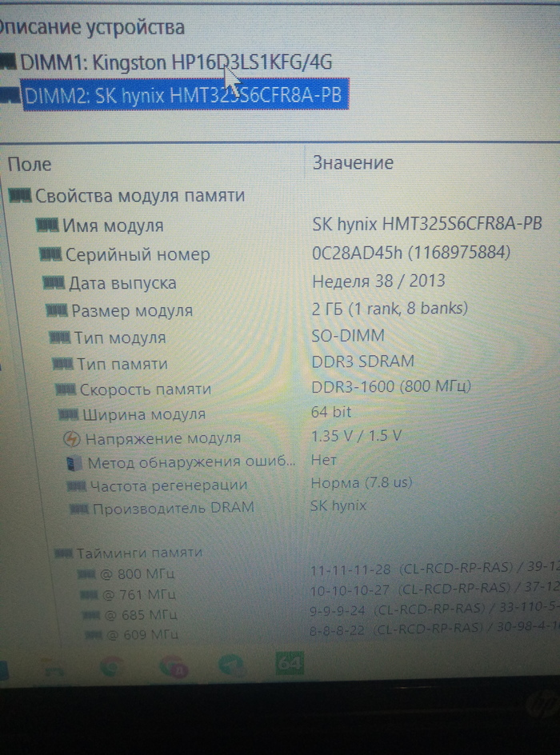The image size is (560, 755).
Task: Click icon next to 'Скорость памяти'
Action: click(66, 389)
